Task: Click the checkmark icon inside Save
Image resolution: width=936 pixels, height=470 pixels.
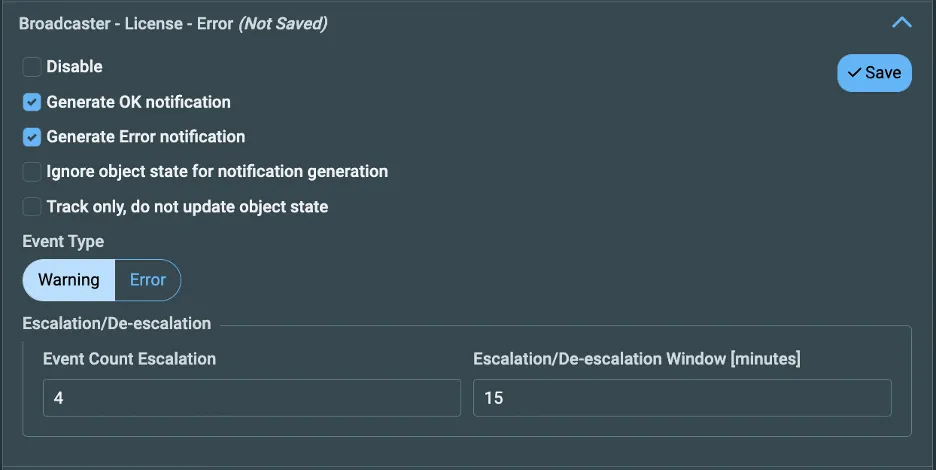Action: (854, 73)
